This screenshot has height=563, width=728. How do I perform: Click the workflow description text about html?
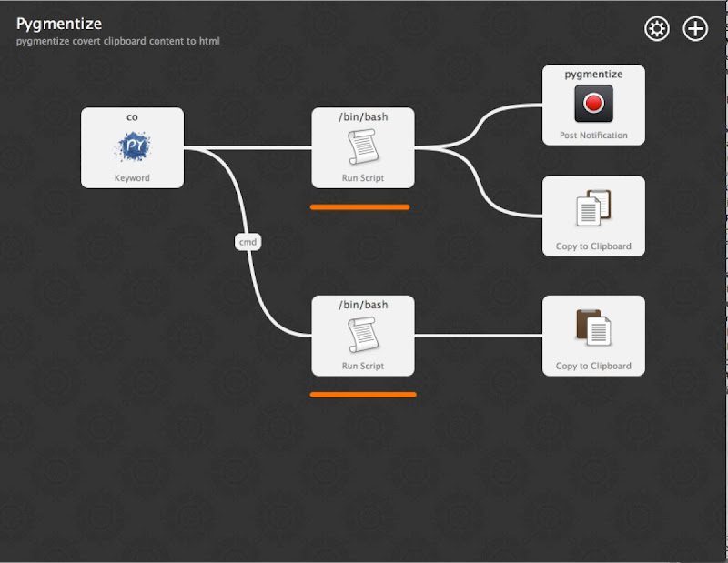[118, 41]
